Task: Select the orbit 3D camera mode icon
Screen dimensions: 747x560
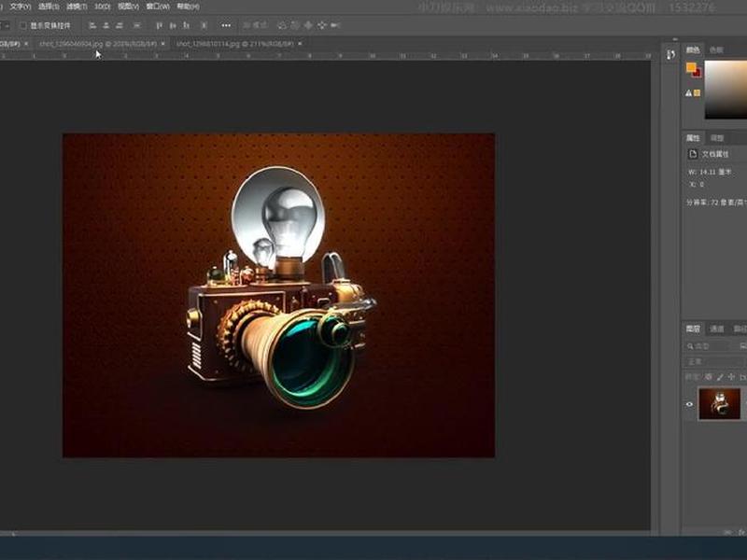Action: 282,25
